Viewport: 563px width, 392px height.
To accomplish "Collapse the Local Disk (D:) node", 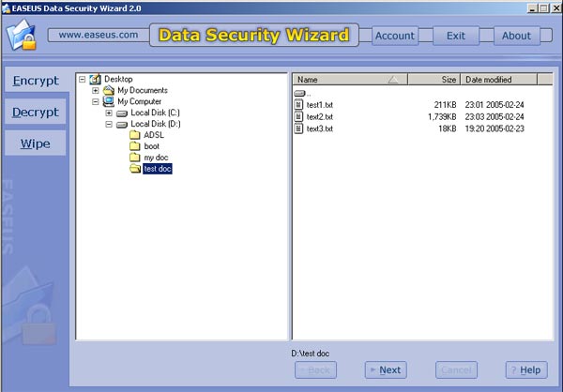I will pyautogui.click(x=109, y=124).
